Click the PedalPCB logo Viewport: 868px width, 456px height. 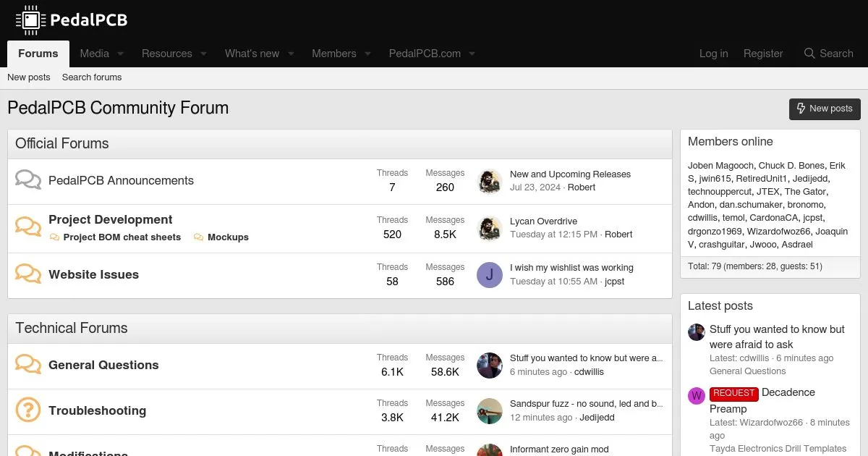(71, 20)
